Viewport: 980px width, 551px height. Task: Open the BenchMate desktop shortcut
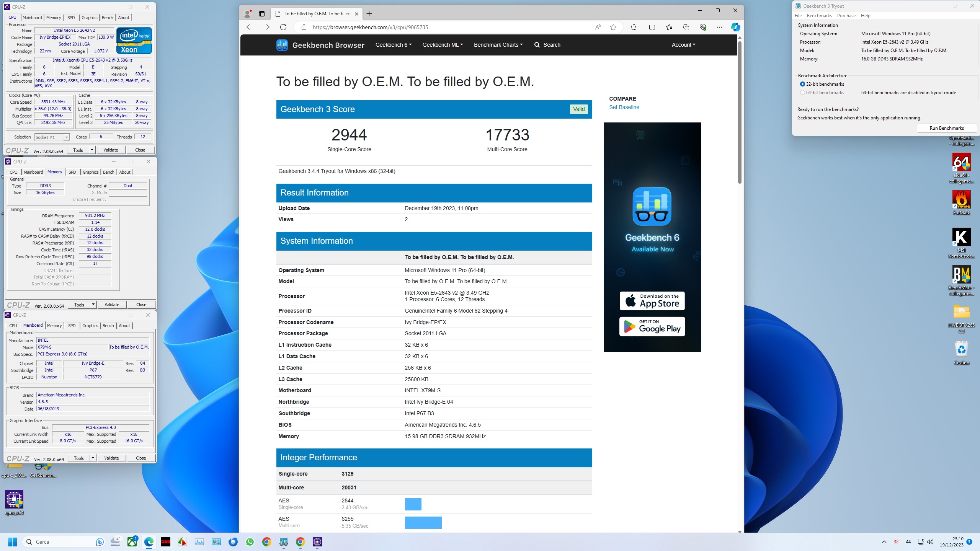coord(961,280)
